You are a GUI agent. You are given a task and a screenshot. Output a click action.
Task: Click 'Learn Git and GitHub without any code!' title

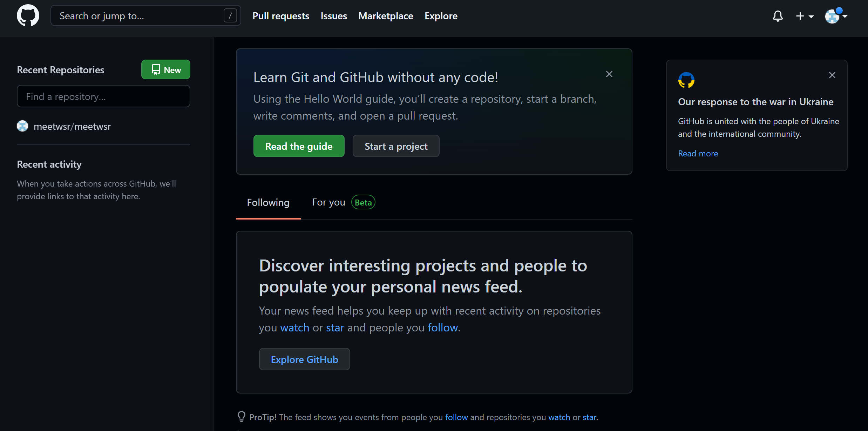click(x=375, y=77)
